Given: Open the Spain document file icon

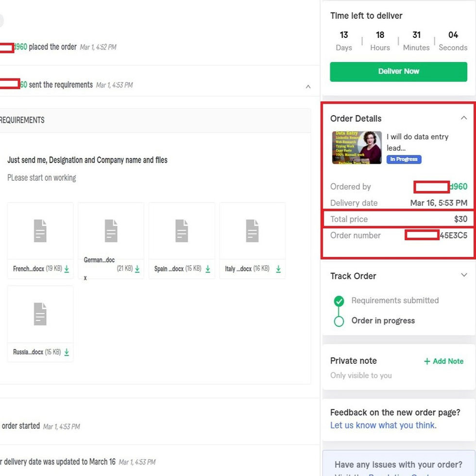Looking at the screenshot, I should [182, 231].
